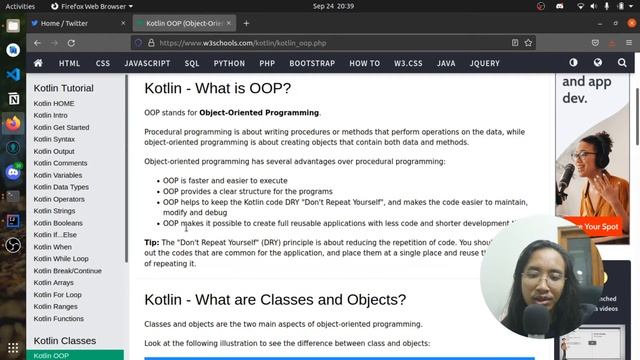This screenshot has height=360, width=640.
Task: Bookmark this page with star icon
Action: tap(528, 43)
